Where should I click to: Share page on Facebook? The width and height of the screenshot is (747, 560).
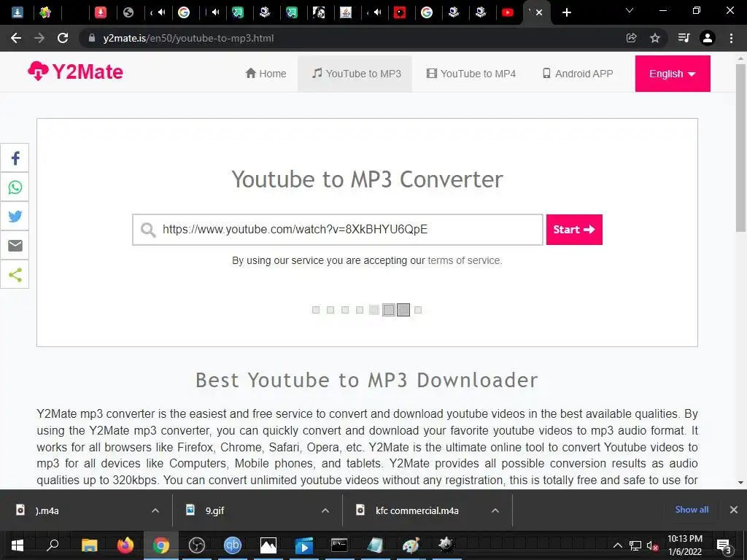pyautogui.click(x=15, y=158)
